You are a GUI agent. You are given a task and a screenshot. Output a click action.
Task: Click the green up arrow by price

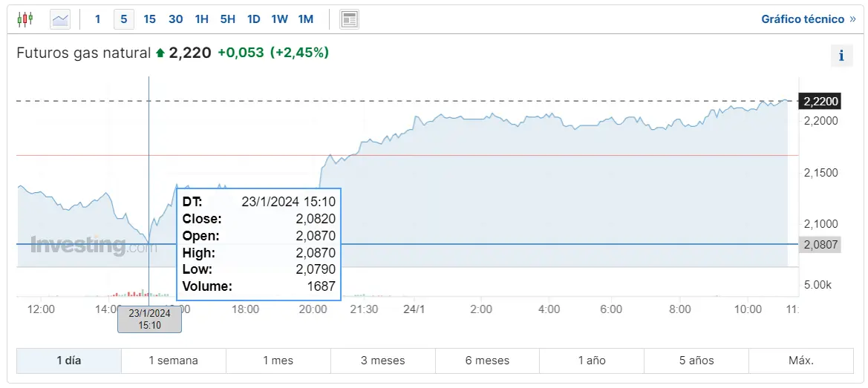click(160, 53)
